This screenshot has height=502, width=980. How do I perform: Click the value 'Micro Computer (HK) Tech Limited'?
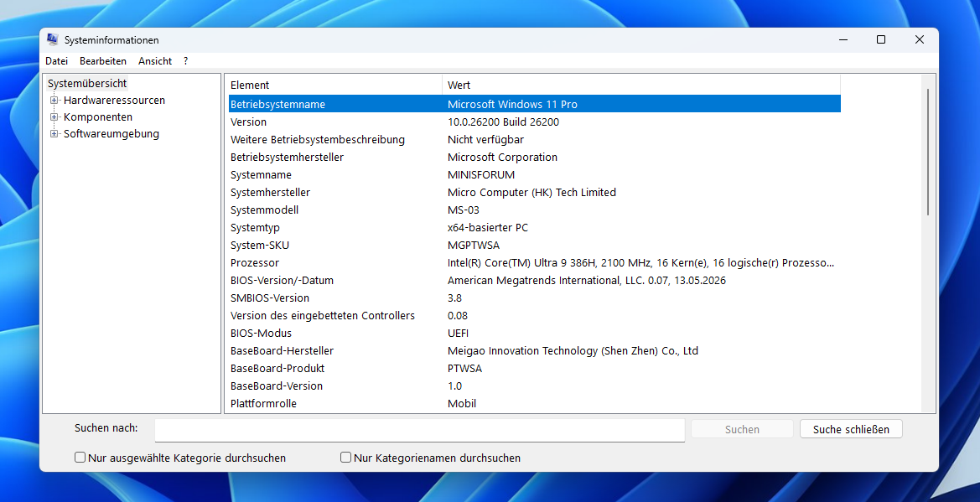point(531,193)
